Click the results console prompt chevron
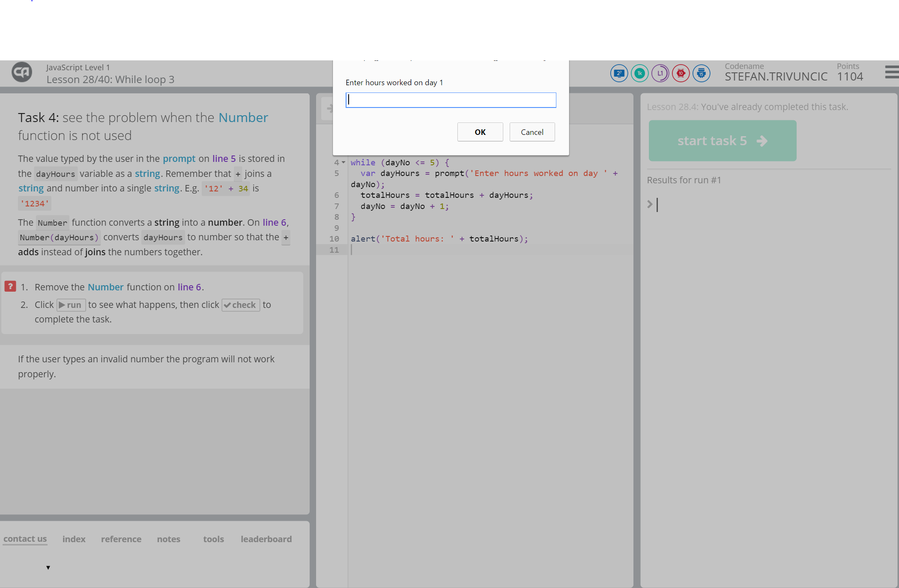The width and height of the screenshot is (899, 588). (650, 204)
